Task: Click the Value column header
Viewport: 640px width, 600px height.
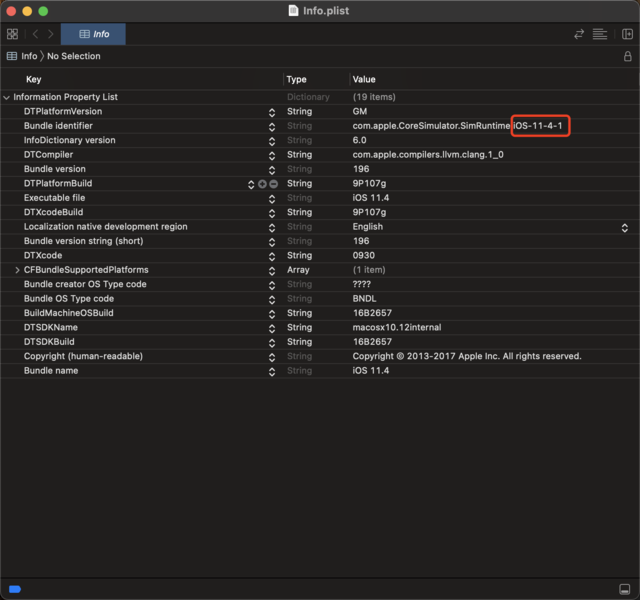Action: 364,79
